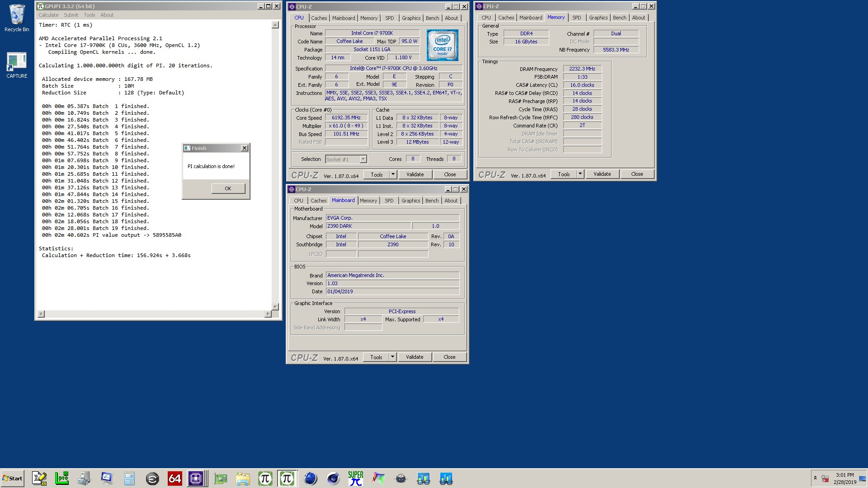Open the first Geekbench glasses taskbar icon
This screenshot has height=488, width=868.
424,479
